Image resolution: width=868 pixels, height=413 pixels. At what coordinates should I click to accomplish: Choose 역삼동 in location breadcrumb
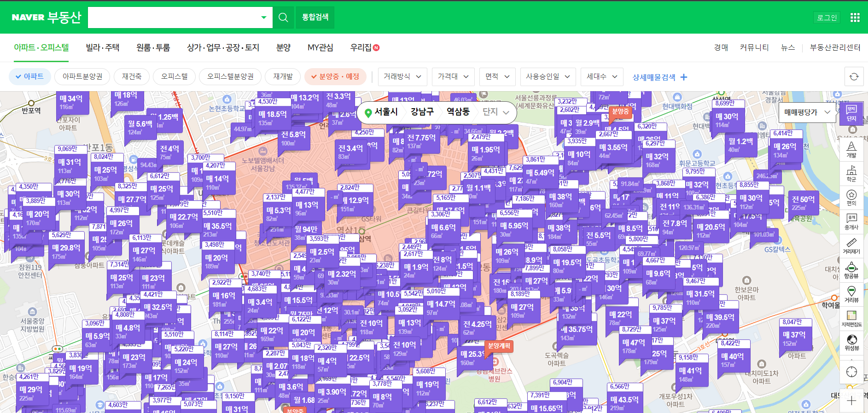458,112
